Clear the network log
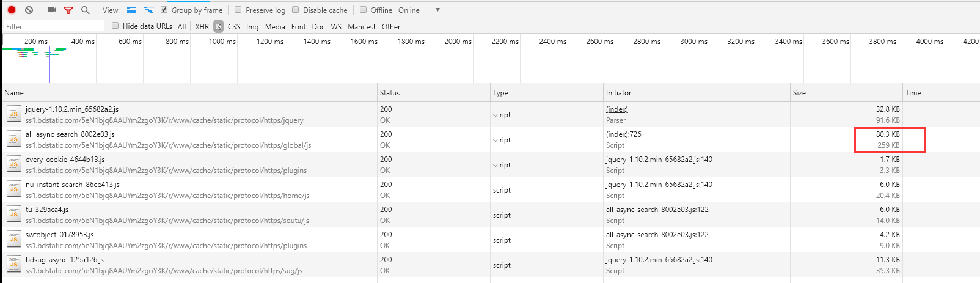Viewport: 980px width, 283px height. (x=29, y=10)
